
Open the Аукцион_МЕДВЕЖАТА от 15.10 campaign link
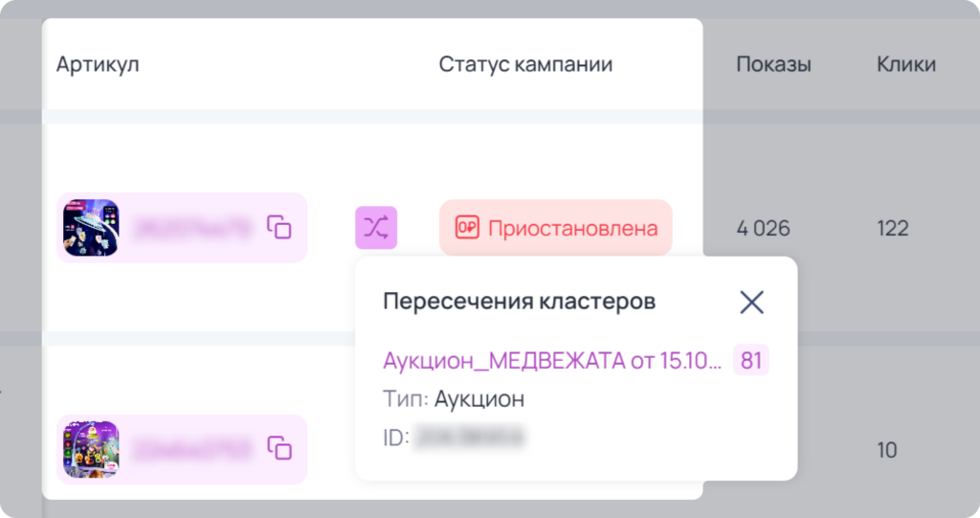click(x=552, y=361)
